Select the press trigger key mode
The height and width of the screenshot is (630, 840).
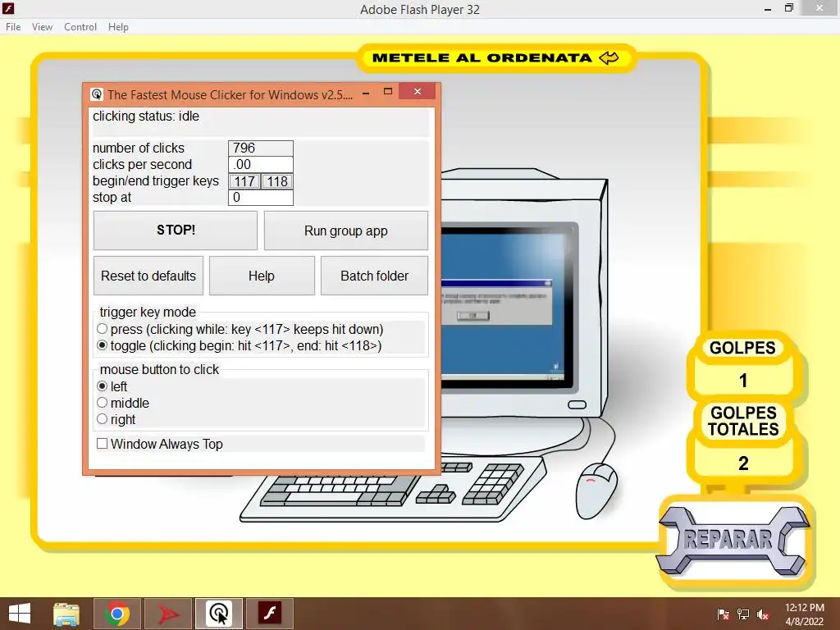tap(103, 329)
